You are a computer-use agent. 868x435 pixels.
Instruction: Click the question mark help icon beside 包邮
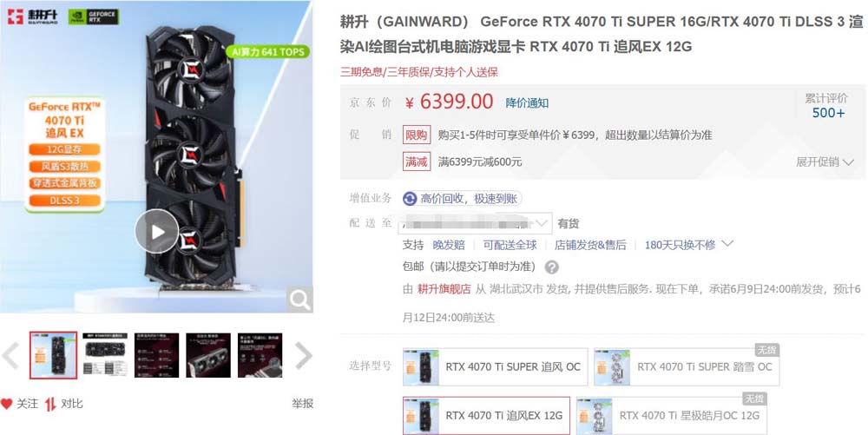pos(551,267)
